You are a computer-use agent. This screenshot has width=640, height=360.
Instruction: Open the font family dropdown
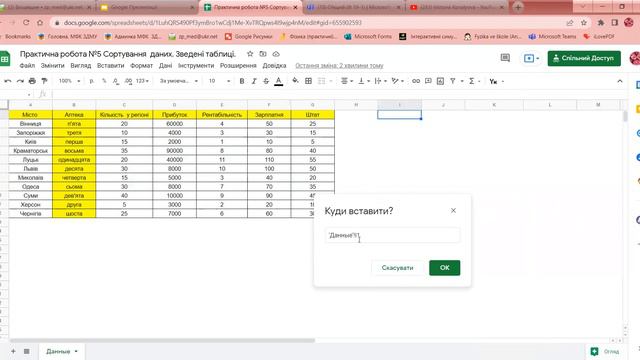pyautogui.click(x=178, y=81)
